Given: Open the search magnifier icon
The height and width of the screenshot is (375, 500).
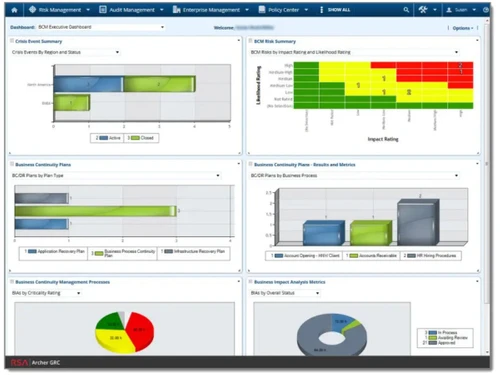Looking at the screenshot, I should pos(406,10).
